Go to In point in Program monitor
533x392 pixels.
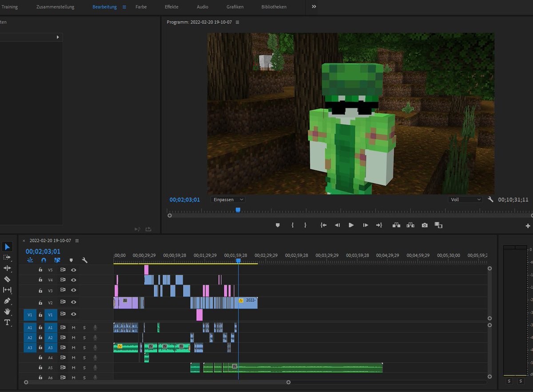coord(323,225)
